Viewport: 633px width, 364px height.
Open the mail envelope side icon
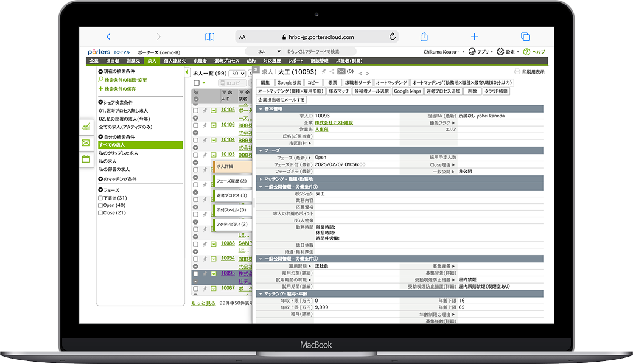pyautogui.click(x=86, y=143)
